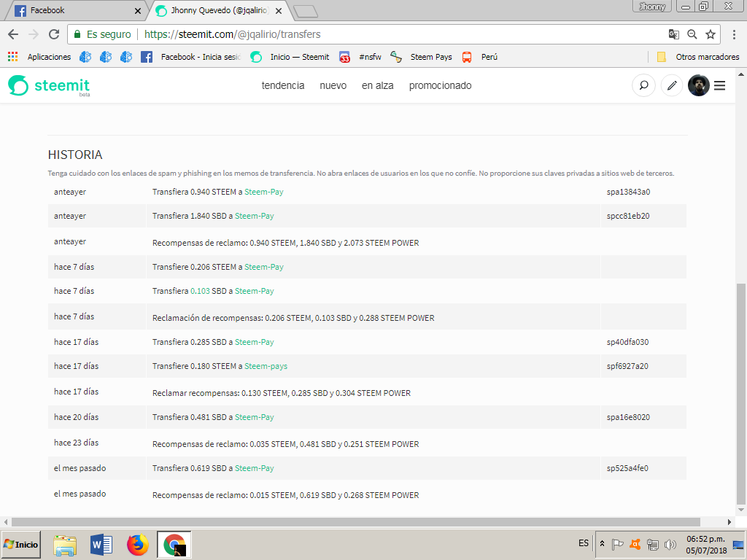The image size is (747, 560).
Task: Open File Explorer from the taskbar
Action: pyautogui.click(x=65, y=545)
